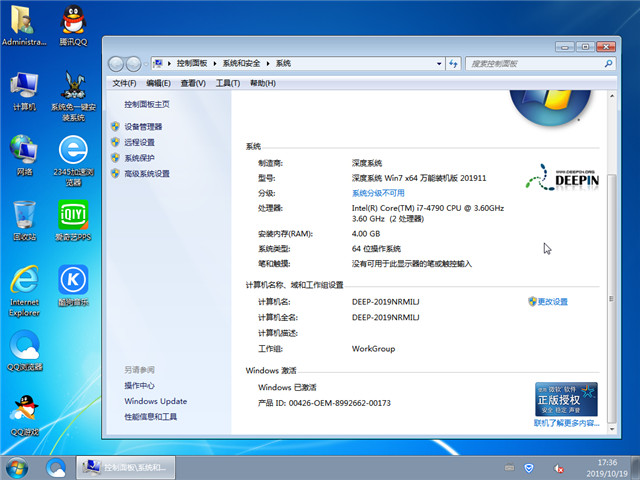Minimize the System control panel window
The height and width of the screenshot is (480, 640).
[564, 47]
